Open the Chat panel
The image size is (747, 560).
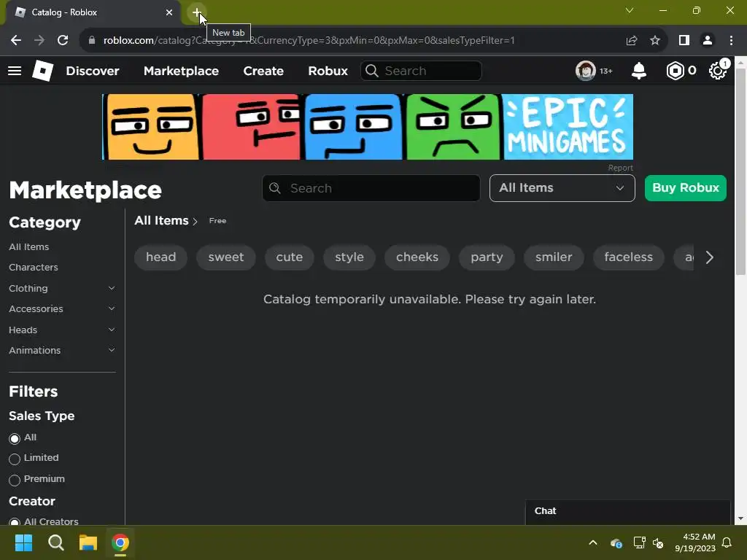point(628,512)
